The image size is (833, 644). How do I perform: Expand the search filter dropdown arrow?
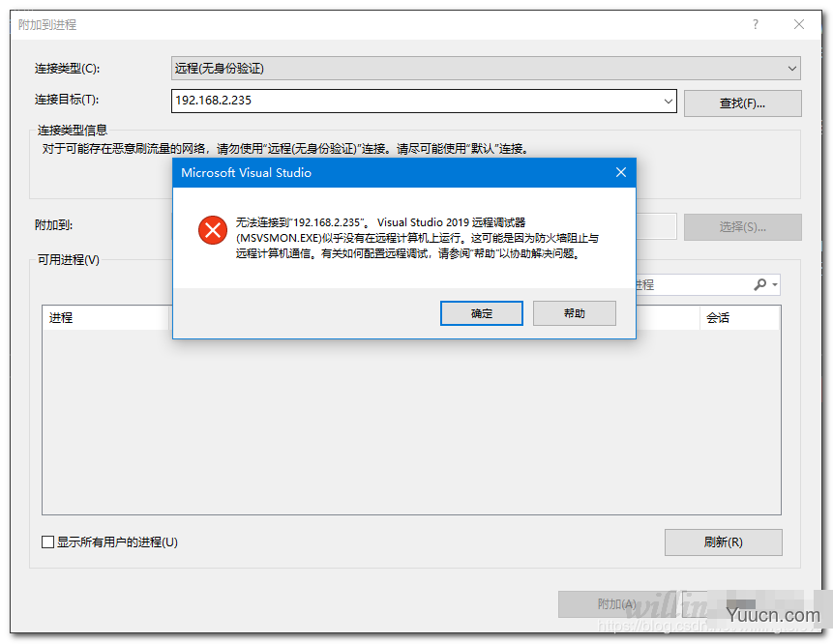(775, 285)
